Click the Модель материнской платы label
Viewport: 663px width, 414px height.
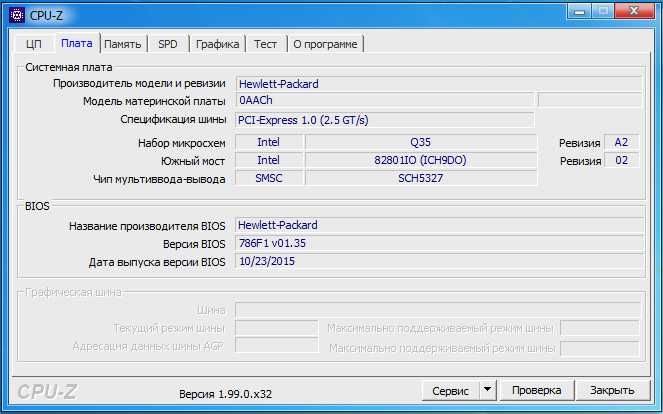(x=154, y=101)
